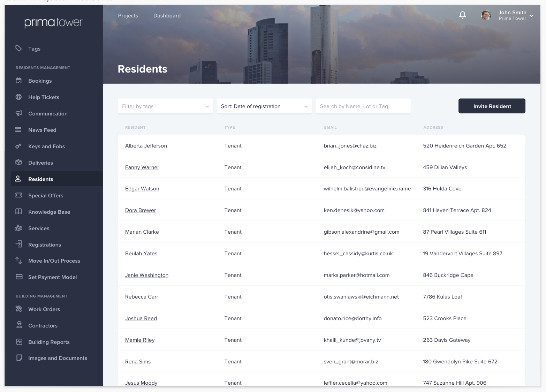This screenshot has height=392, width=546.
Task: Click address 459 Dillan Valleys
Action: click(x=445, y=167)
